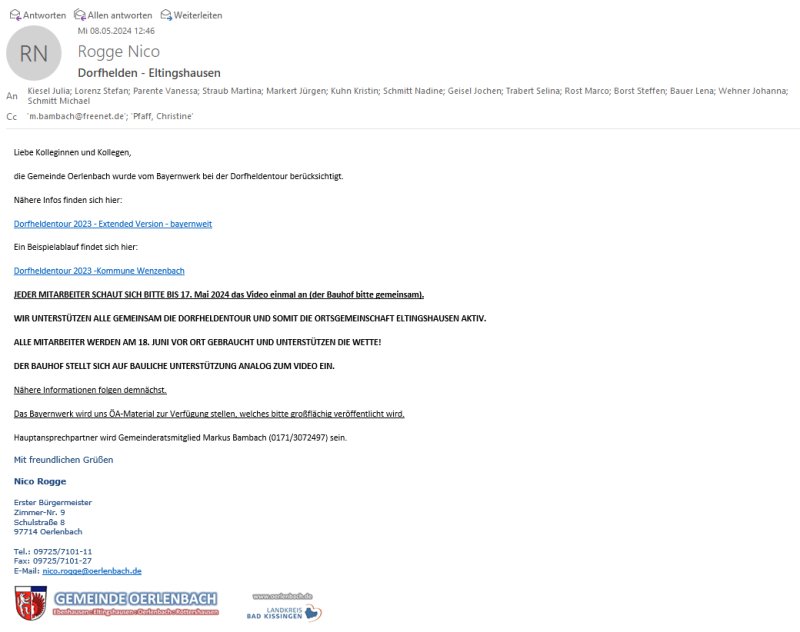Click Cc recipient Pfaff, Christine

click(x=163, y=116)
